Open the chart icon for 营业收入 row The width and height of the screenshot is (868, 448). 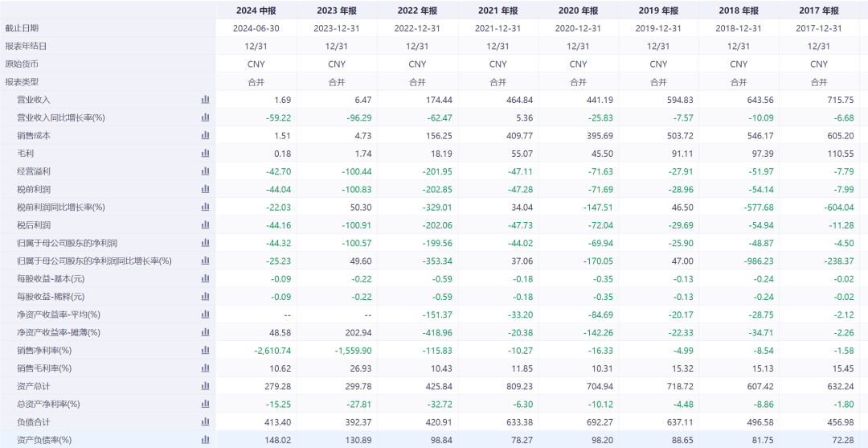205,100
